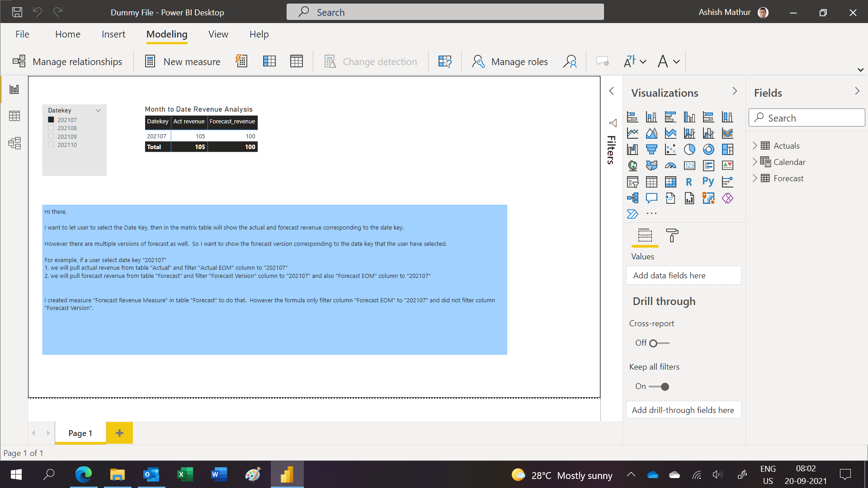
Task: Open the Report view from sidebar
Action: tap(14, 89)
